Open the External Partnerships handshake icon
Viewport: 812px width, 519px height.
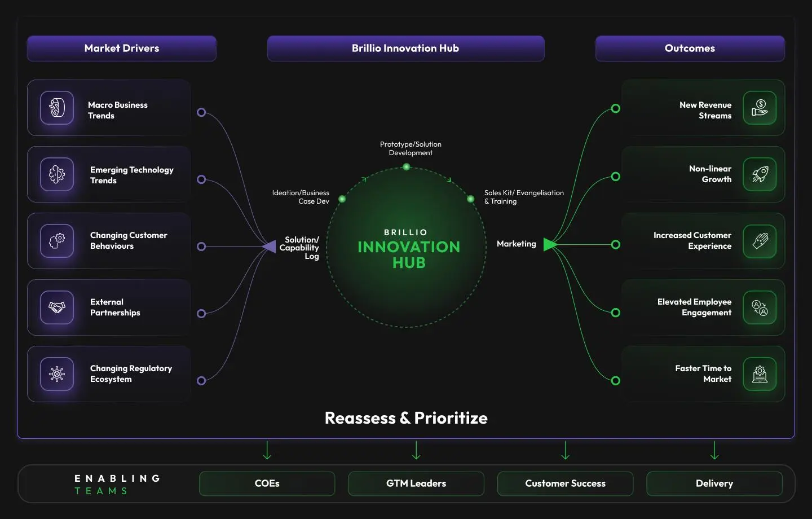[57, 307]
